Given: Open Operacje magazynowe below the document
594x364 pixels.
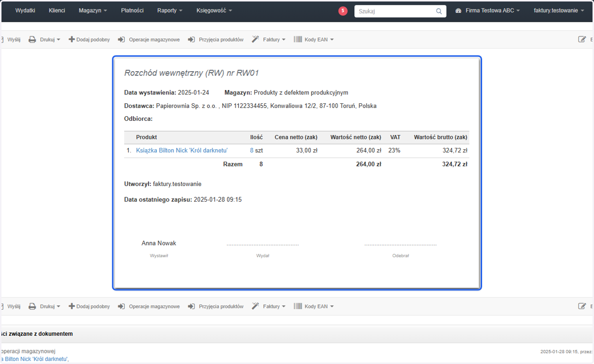Looking at the screenshot, I should (x=148, y=307).
